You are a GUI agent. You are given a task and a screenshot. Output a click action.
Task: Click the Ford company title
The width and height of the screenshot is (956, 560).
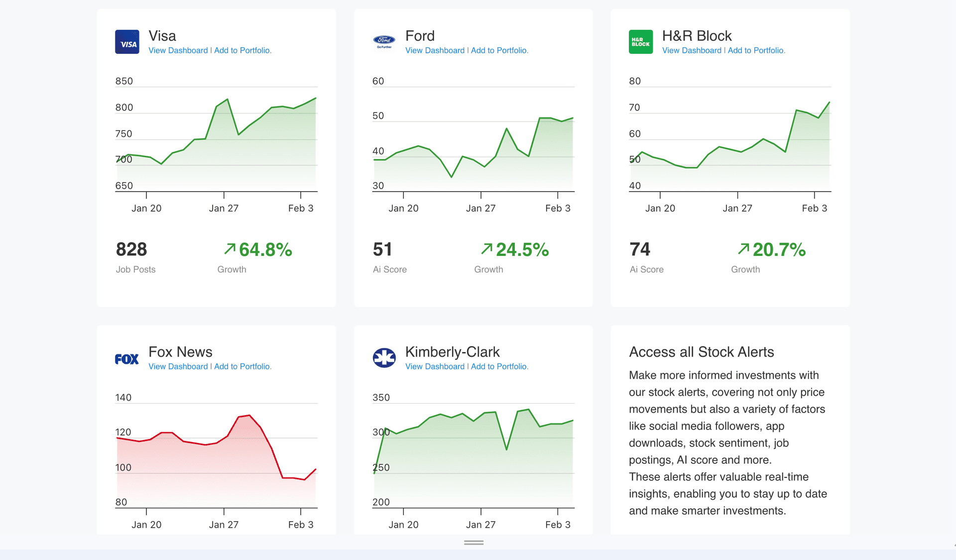[x=420, y=36]
